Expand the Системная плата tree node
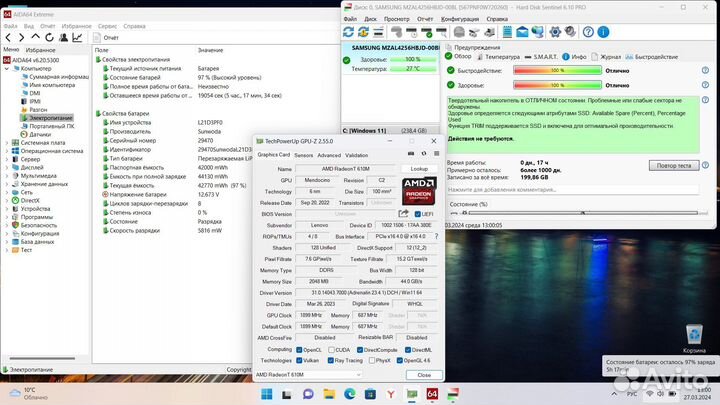720x405 pixels. [x=6, y=143]
